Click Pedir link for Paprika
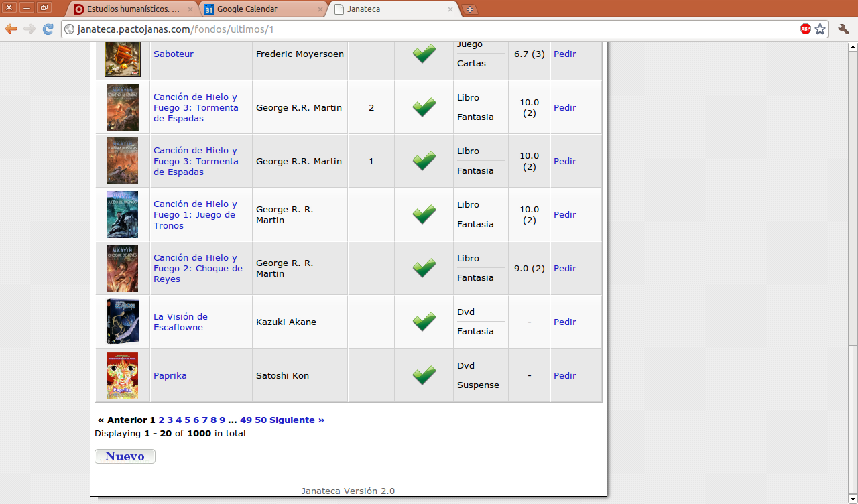This screenshot has height=504, width=858. [564, 375]
